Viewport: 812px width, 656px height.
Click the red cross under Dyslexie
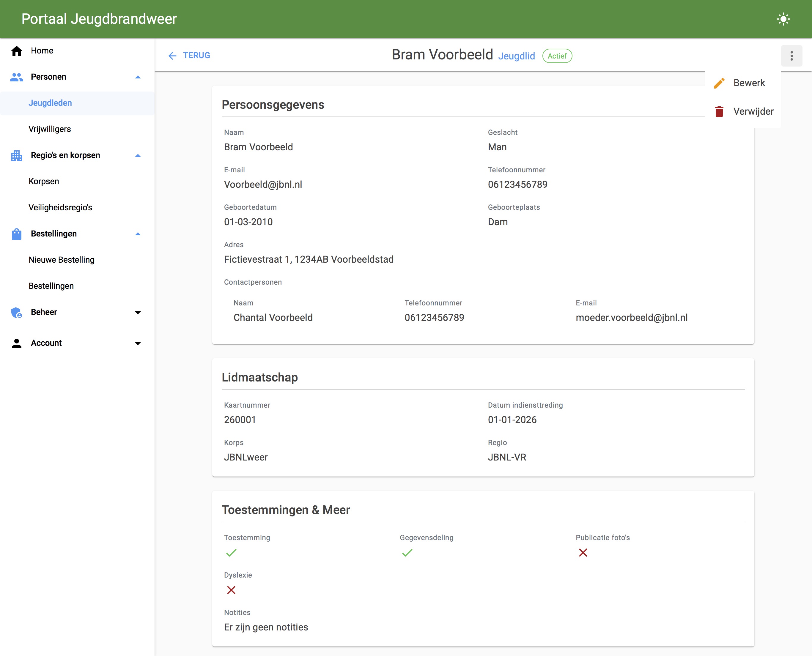point(231,590)
